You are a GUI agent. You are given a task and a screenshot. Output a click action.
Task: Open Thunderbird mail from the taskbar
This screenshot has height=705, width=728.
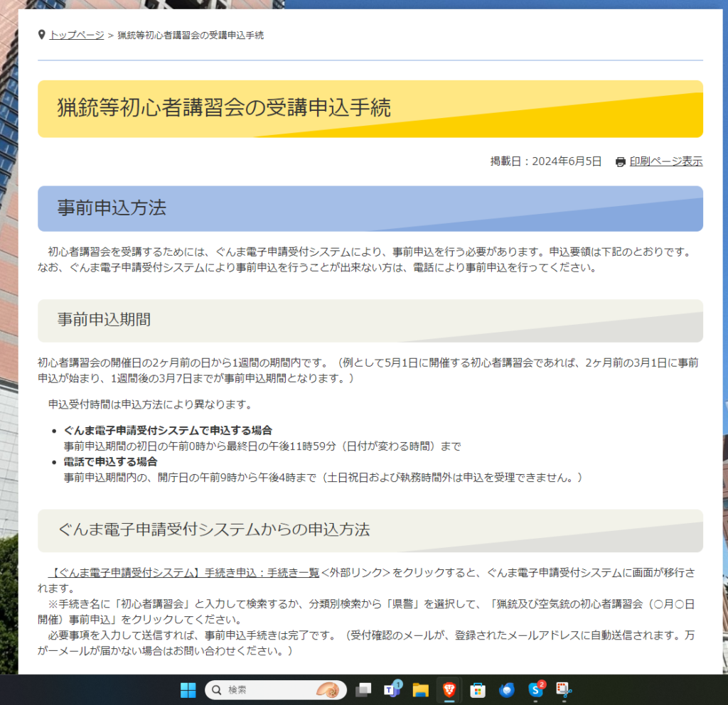(507, 689)
